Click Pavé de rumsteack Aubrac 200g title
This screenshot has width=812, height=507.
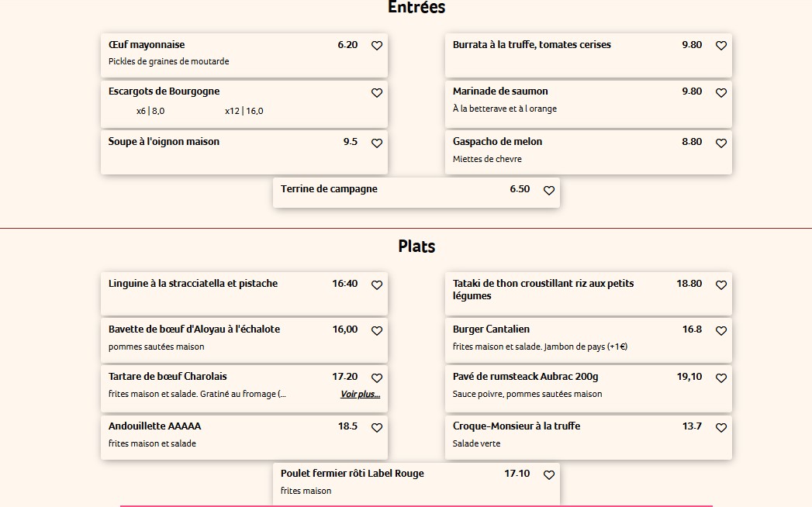click(525, 377)
